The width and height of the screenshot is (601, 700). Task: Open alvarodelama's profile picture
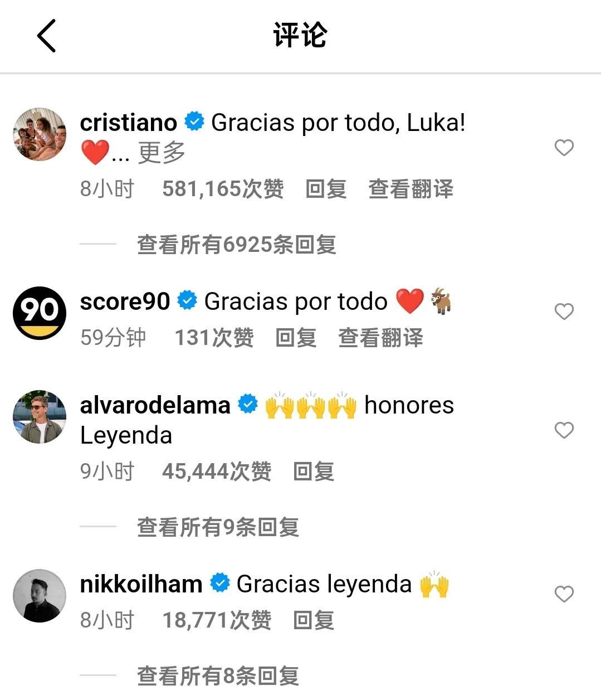point(40,417)
